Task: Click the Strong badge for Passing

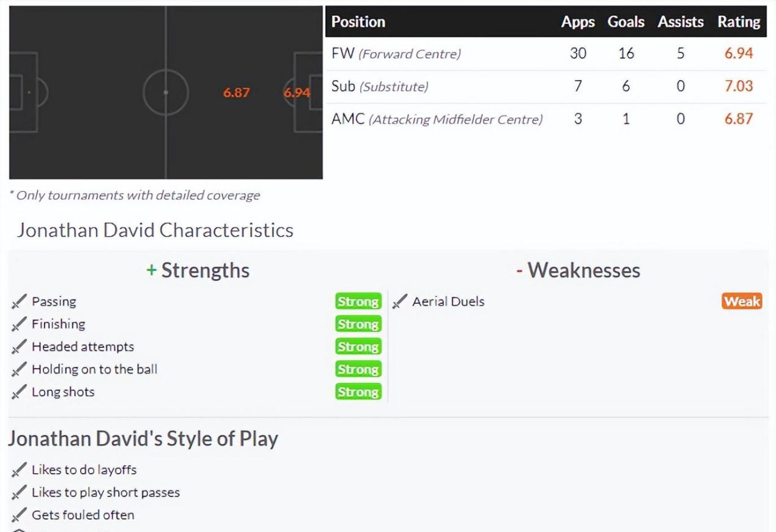Action: (x=358, y=301)
